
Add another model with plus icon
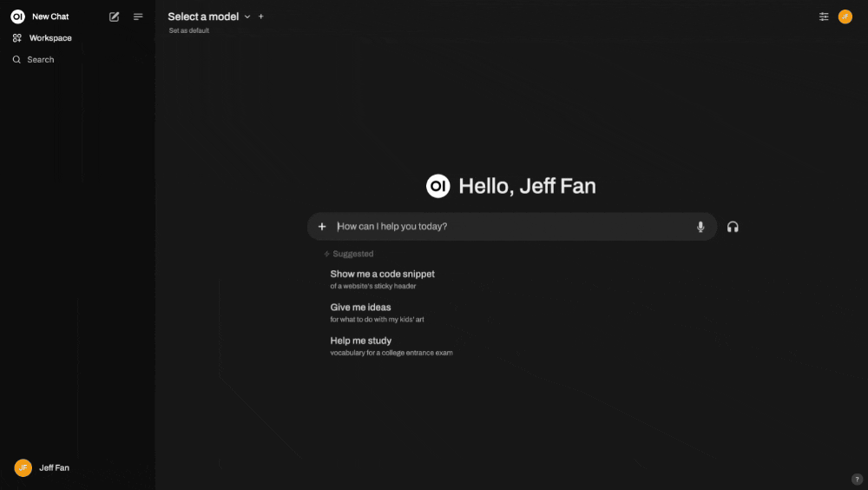tap(261, 17)
